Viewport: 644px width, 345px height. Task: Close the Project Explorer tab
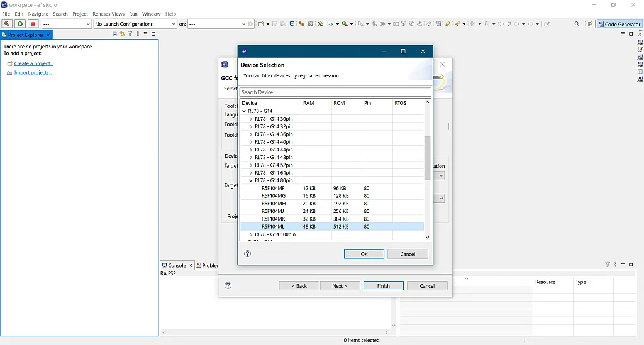click(48, 35)
